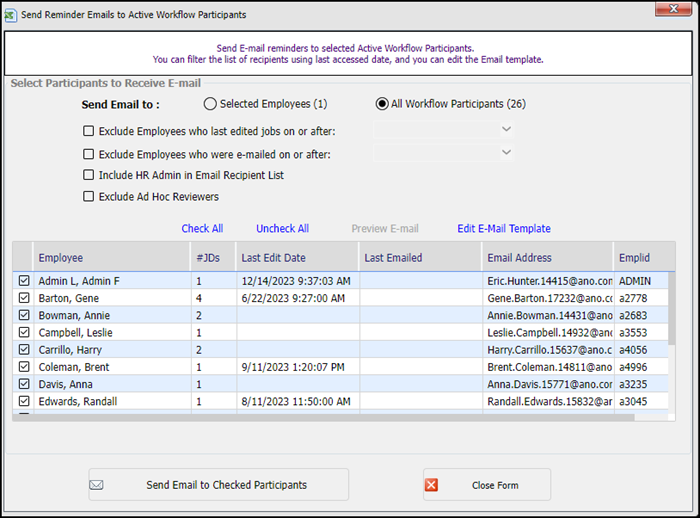700x518 pixels.
Task: Click the app icon in the title bar
Action: pos(13,15)
